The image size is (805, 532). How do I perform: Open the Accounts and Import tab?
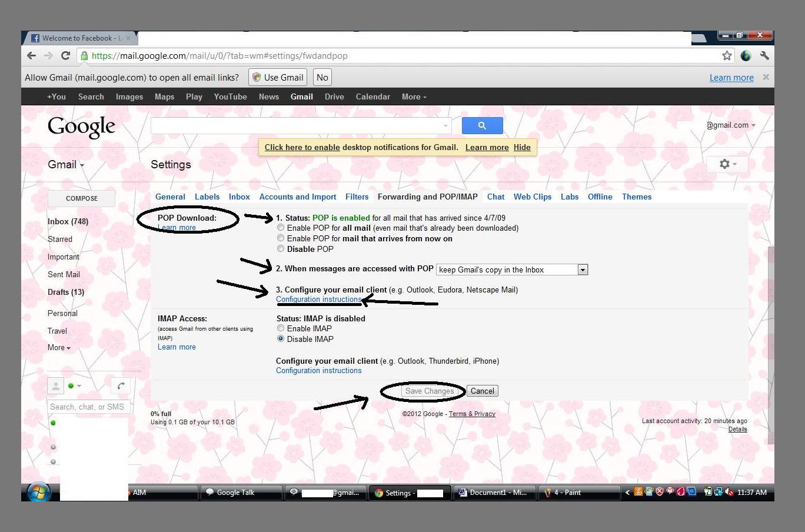[x=298, y=197]
